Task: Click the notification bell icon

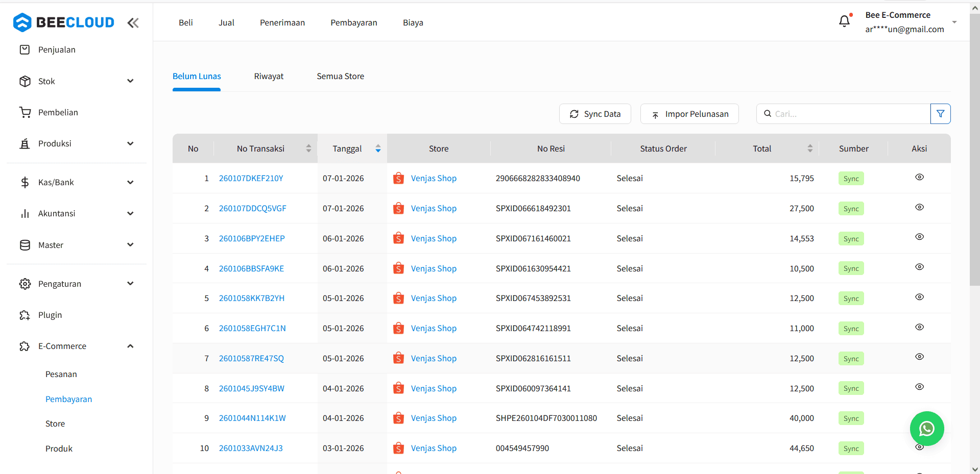Action: (x=844, y=21)
